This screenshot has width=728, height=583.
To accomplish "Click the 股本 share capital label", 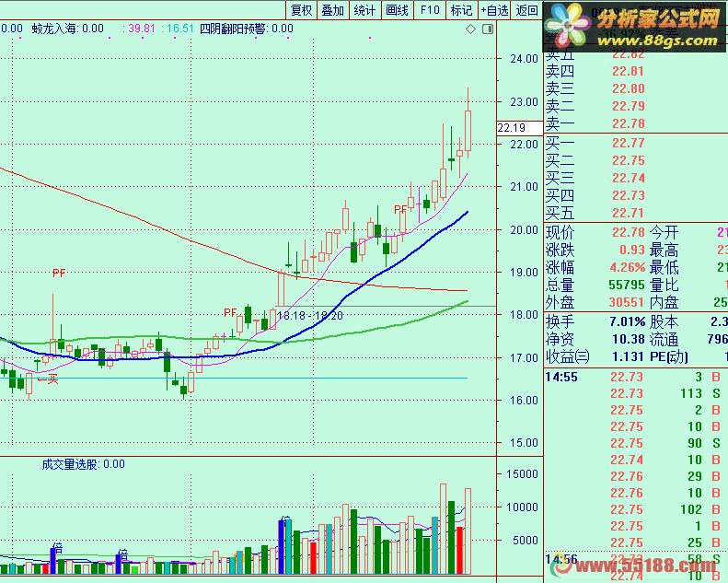I will point(664,321).
